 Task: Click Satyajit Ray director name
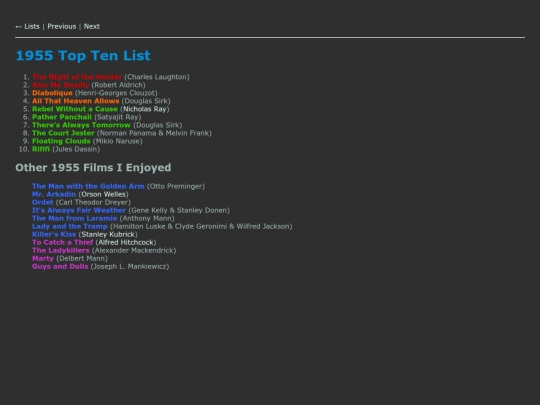(117, 117)
